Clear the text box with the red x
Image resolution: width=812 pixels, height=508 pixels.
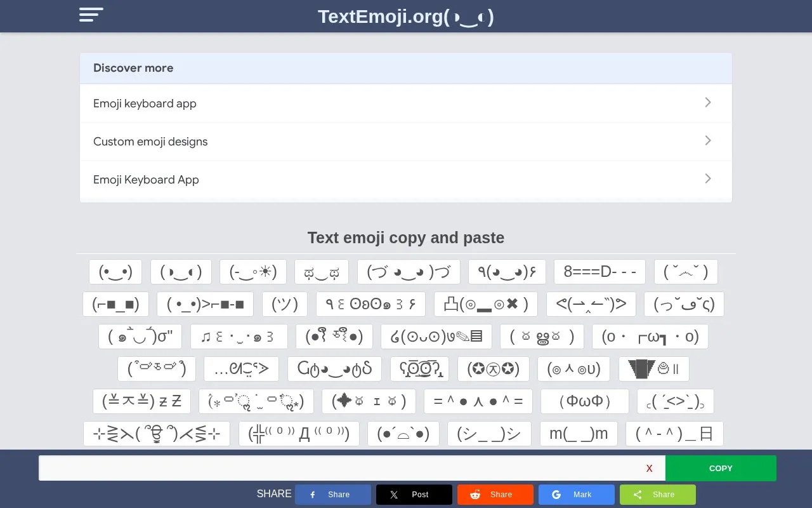point(649,469)
